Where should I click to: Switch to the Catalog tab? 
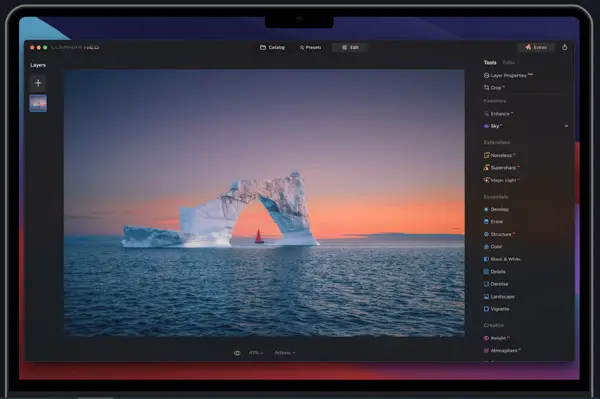[x=272, y=47]
